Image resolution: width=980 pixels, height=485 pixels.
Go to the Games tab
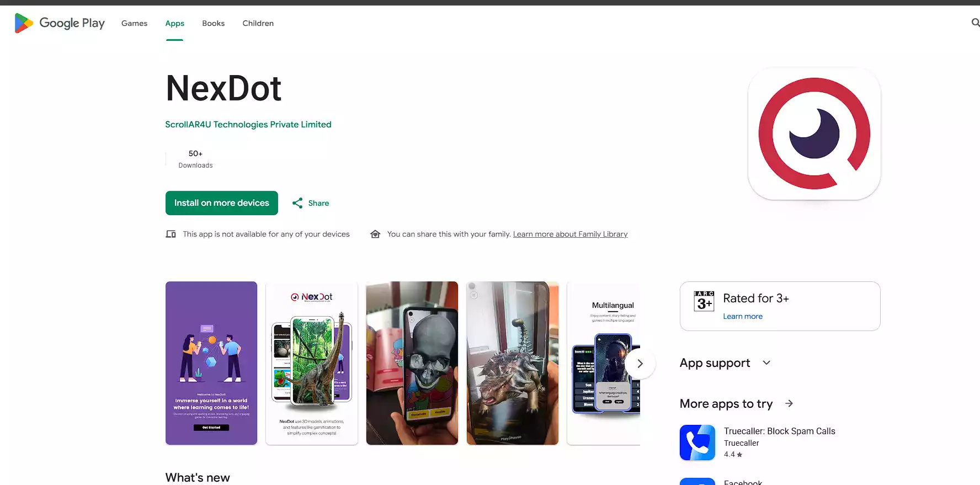[134, 23]
